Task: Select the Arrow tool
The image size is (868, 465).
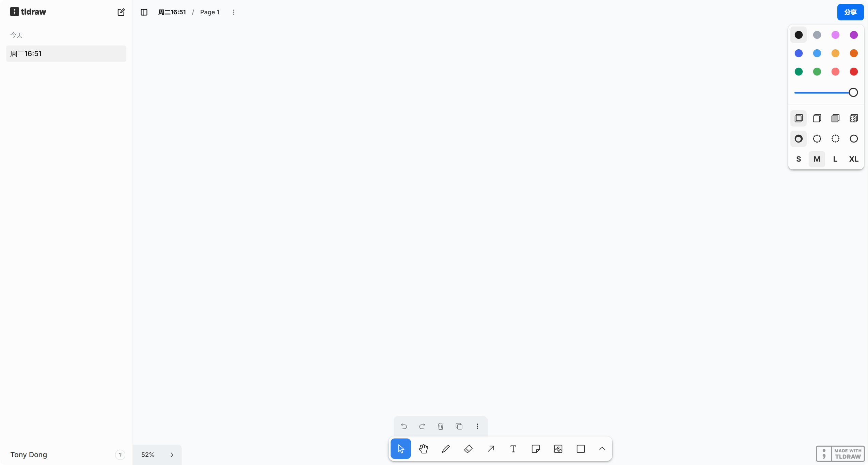Action: coord(491,449)
